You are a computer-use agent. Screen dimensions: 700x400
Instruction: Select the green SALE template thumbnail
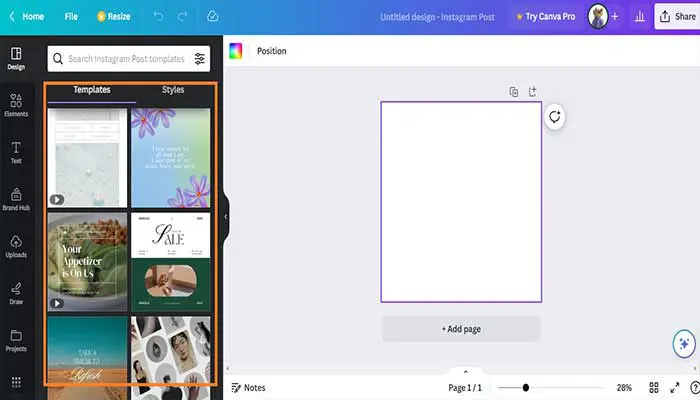point(170,260)
